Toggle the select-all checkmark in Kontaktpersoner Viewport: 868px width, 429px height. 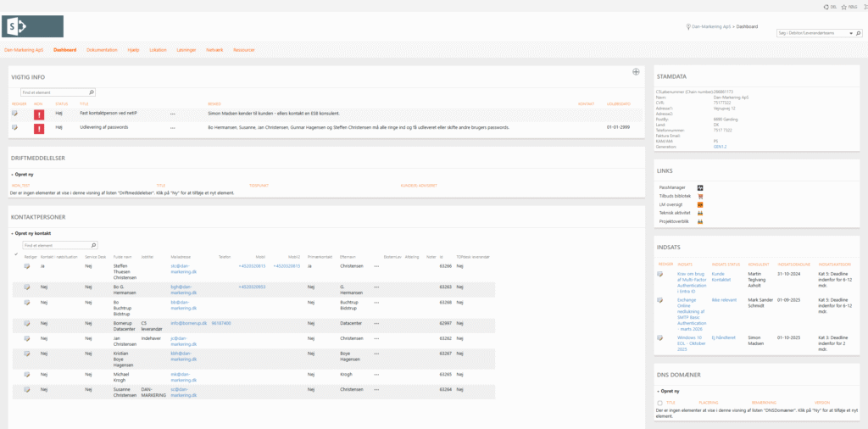point(16,255)
